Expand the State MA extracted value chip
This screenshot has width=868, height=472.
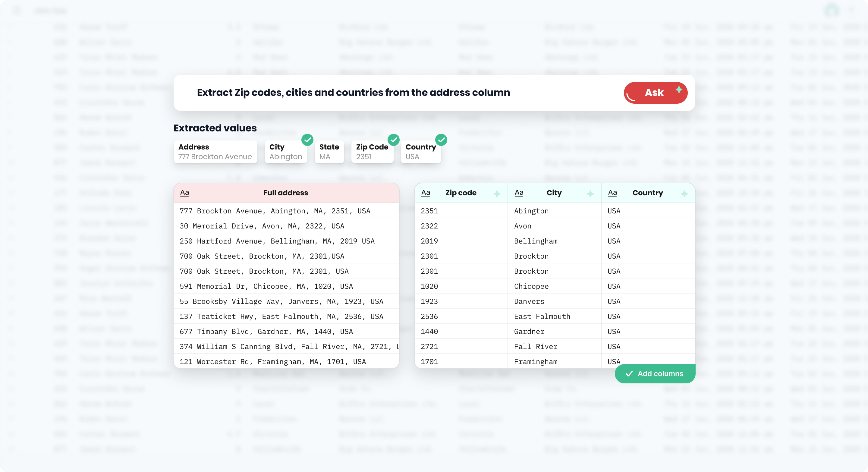(329, 152)
